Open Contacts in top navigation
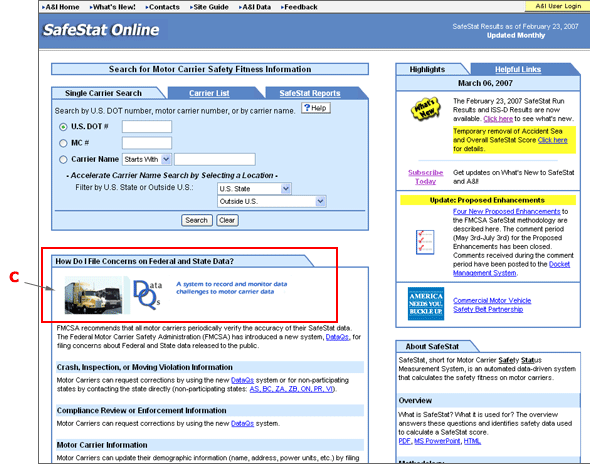590x464 pixels. (x=163, y=7)
